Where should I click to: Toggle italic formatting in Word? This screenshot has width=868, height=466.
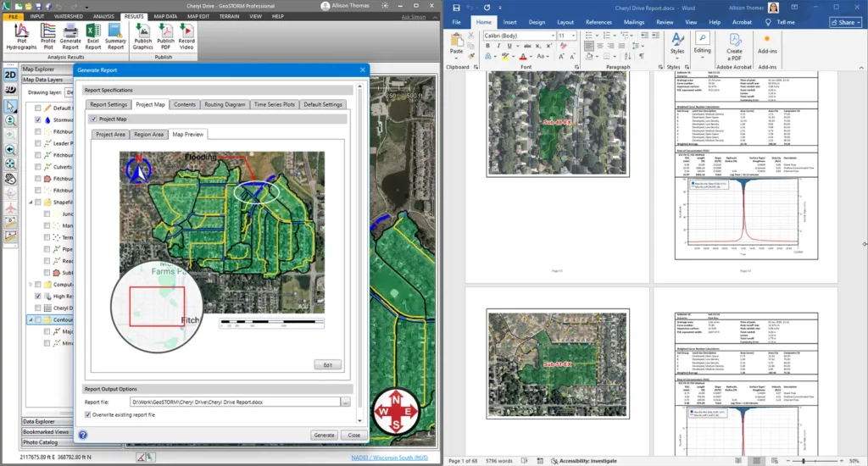(498, 46)
